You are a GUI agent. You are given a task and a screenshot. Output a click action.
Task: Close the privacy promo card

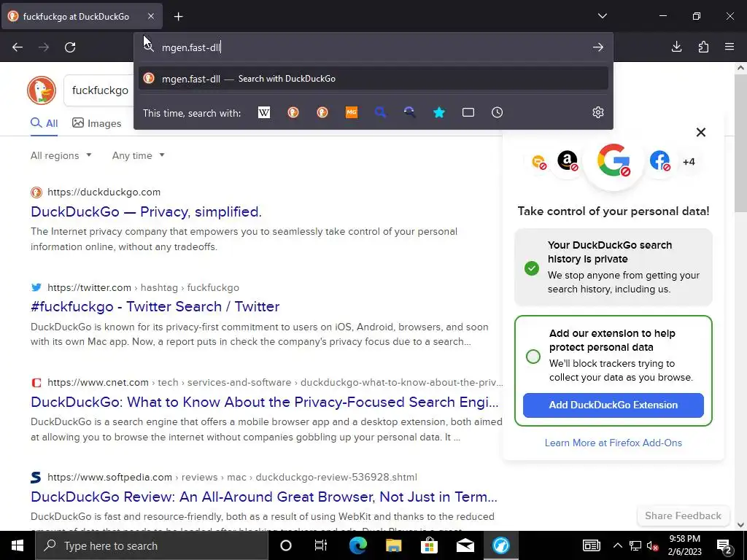[x=701, y=133]
